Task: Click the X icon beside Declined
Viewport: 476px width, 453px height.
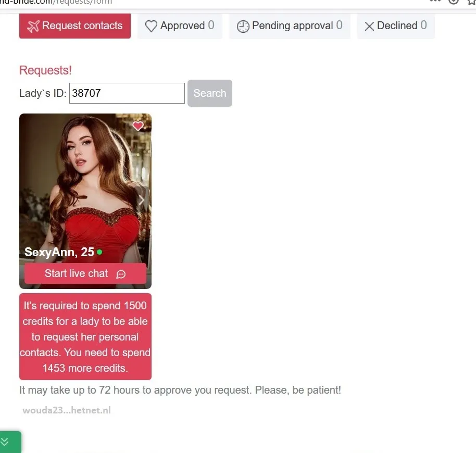Action: click(x=369, y=27)
